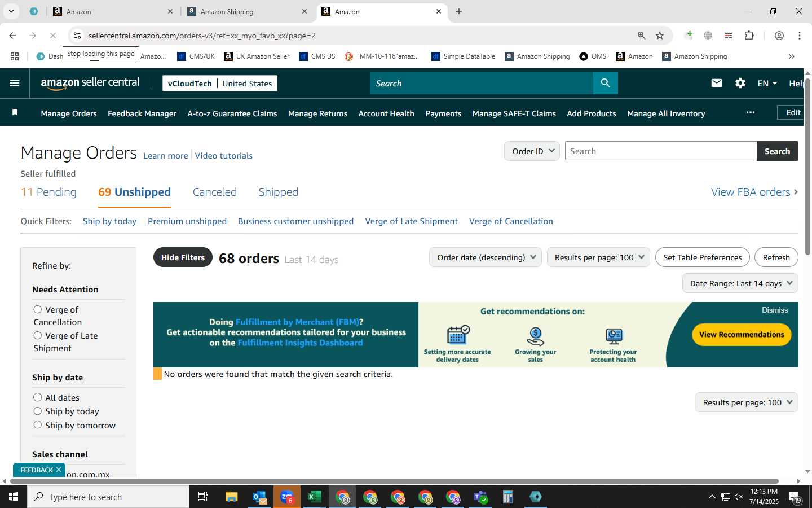Open the Seller Central hamburger menu
The image size is (812, 508).
point(15,84)
